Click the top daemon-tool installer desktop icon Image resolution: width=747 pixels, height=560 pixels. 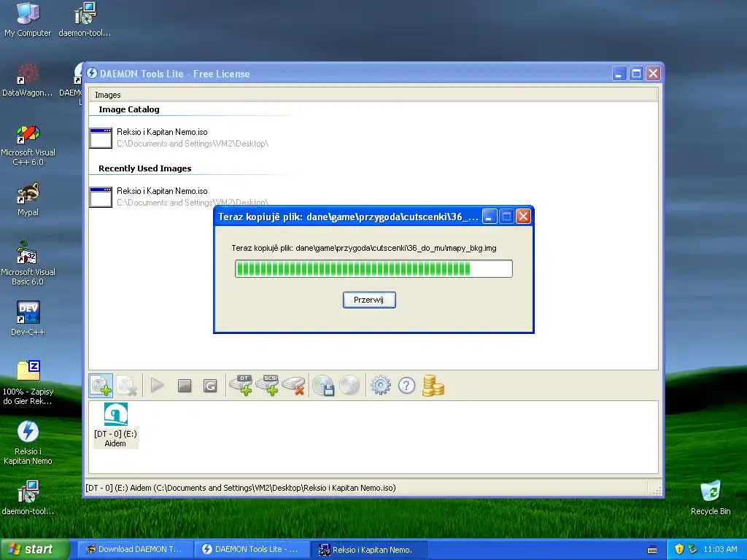(x=85, y=20)
